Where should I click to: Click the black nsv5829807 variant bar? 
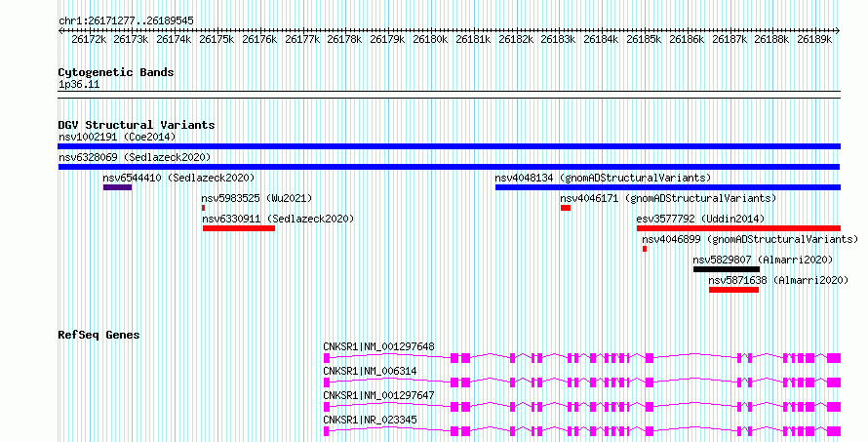(x=727, y=269)
